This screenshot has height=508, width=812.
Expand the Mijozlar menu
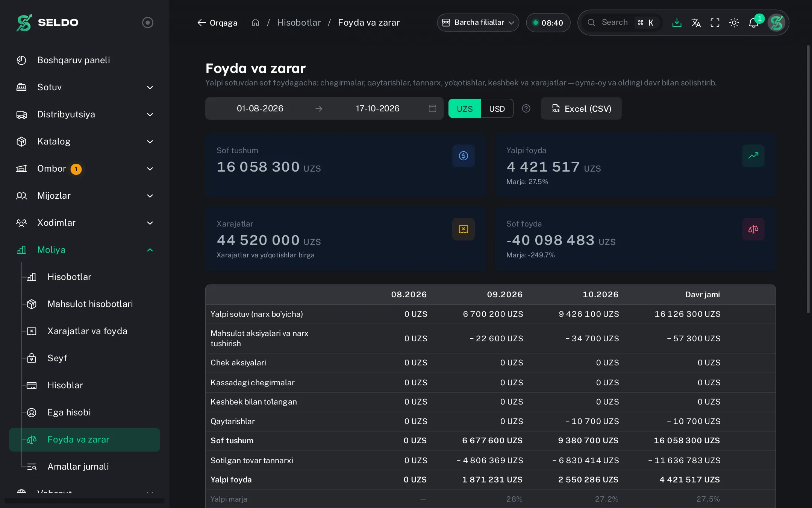click(x=85, y=196)
